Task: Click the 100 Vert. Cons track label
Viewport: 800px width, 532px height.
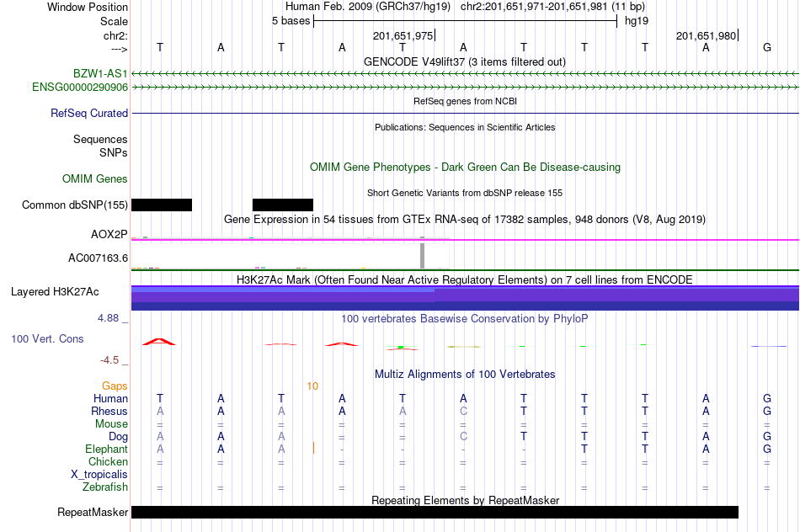Action: point(47,338)
